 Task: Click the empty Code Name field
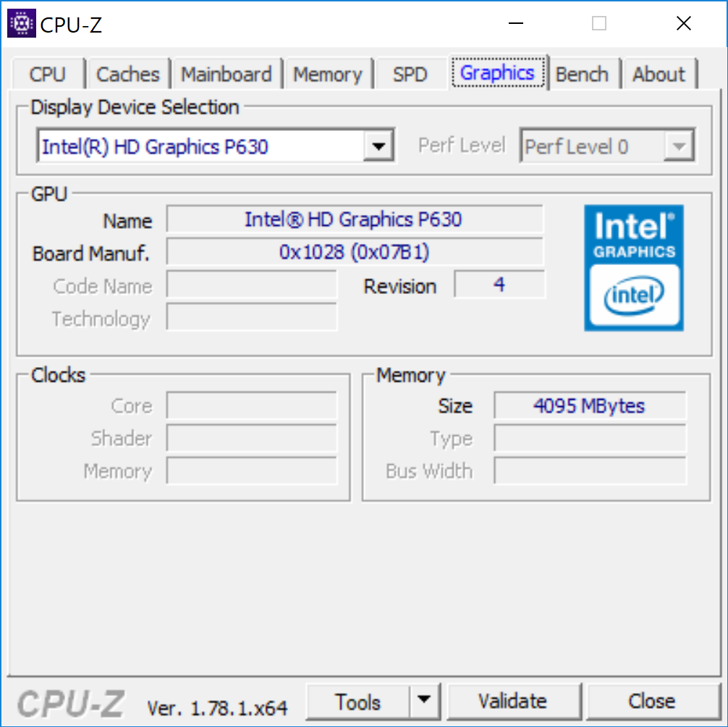[x=252, y=285]
